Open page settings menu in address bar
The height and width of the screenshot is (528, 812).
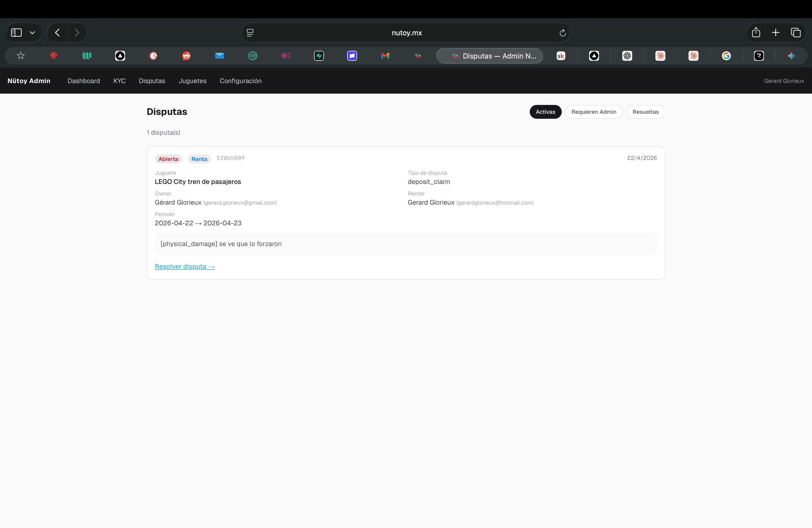(x=250, y=33)
